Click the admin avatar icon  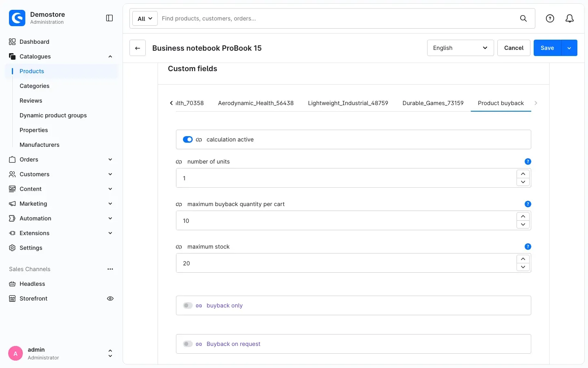point(16,354)
